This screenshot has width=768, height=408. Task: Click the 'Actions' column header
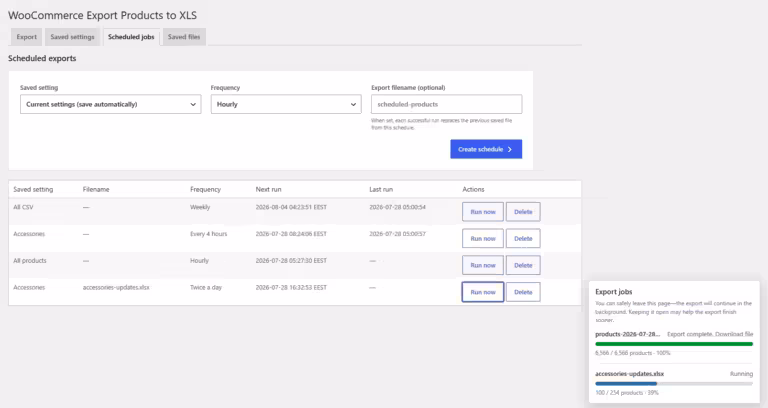473,190
